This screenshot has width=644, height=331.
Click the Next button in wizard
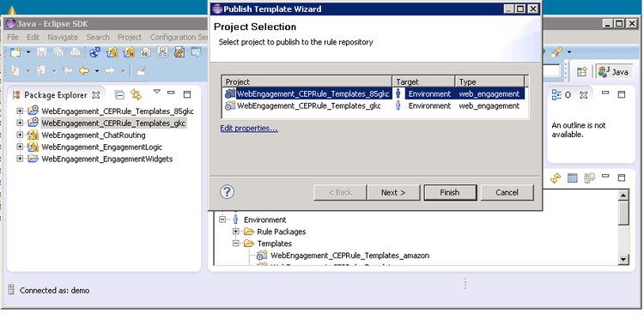[x=393, y=192]
